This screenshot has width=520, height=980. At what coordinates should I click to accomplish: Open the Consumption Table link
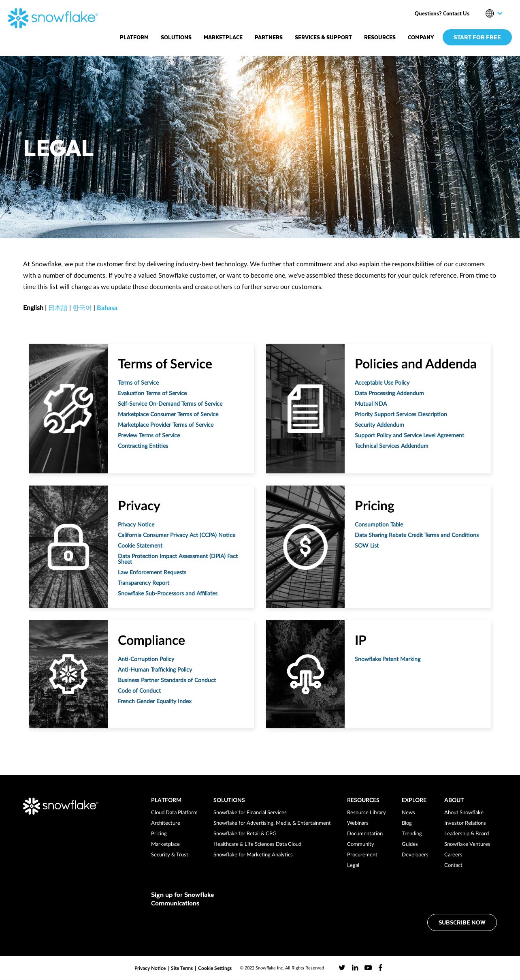click(x=379, y=524)
